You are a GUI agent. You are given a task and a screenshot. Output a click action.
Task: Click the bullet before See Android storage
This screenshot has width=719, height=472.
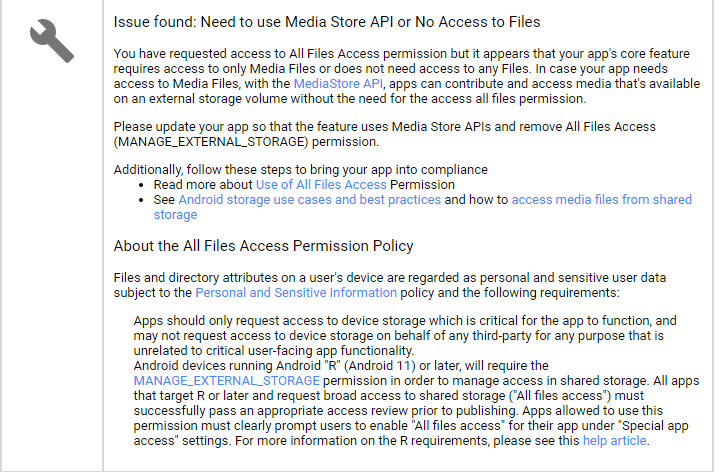coord(141,200)
